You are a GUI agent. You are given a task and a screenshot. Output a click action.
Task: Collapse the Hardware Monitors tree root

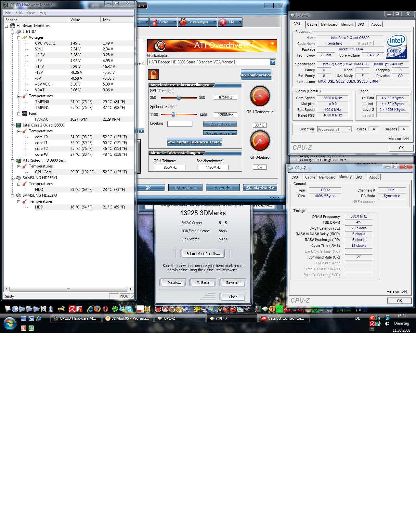point(6,26)
